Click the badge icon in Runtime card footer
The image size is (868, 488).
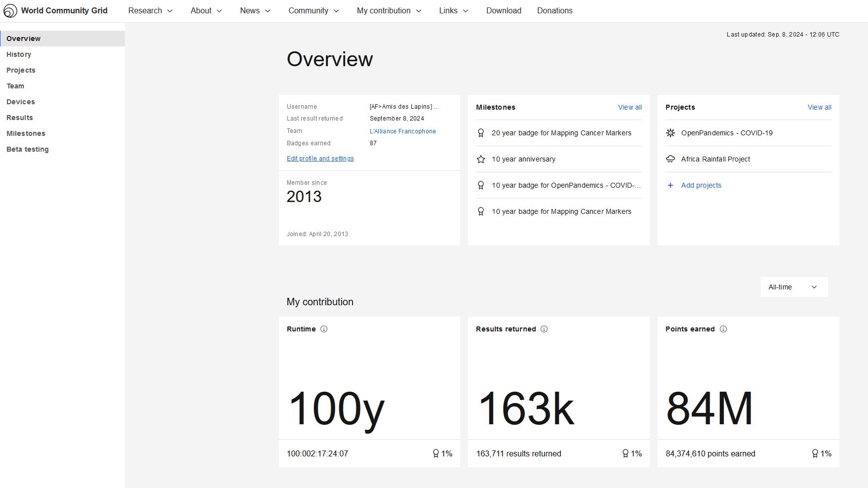(436, 453)
